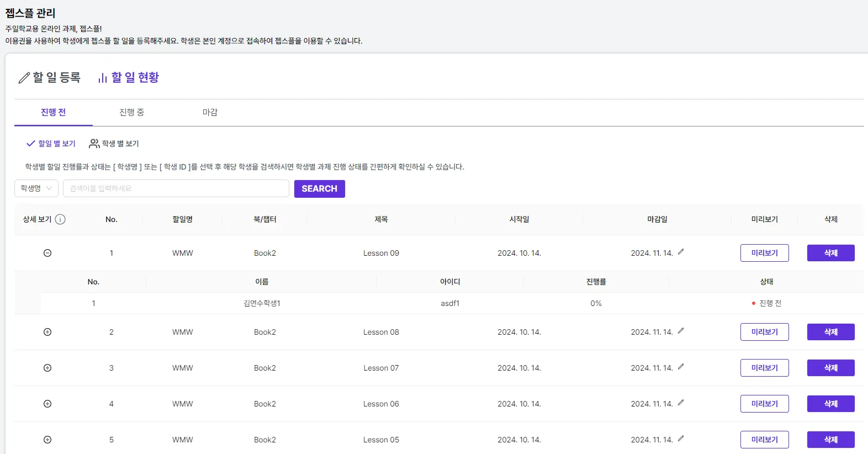This screenshot has height=454, width=868.
Task: Switch to the 마감 tab
Action: (210, 112)
